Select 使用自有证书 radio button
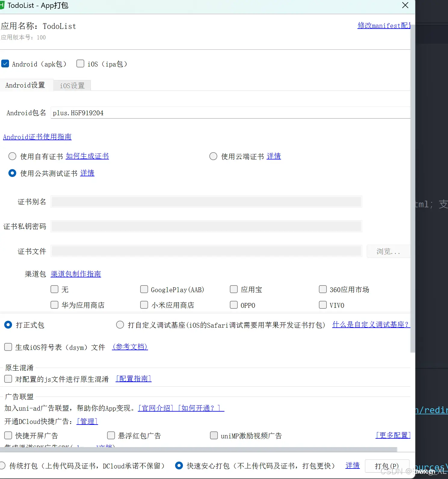The height and width of the screenshot is (479, 448). (x=12, y=156)
